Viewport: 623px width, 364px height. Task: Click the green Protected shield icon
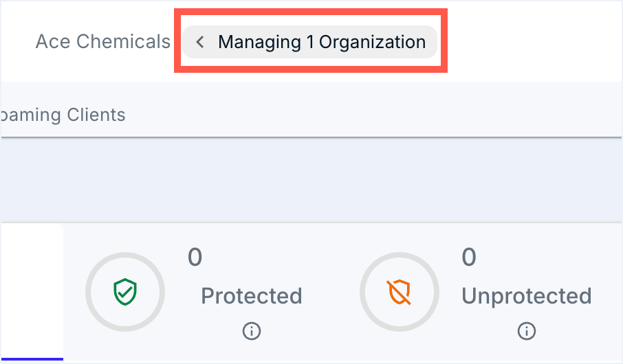click(125, 293)
